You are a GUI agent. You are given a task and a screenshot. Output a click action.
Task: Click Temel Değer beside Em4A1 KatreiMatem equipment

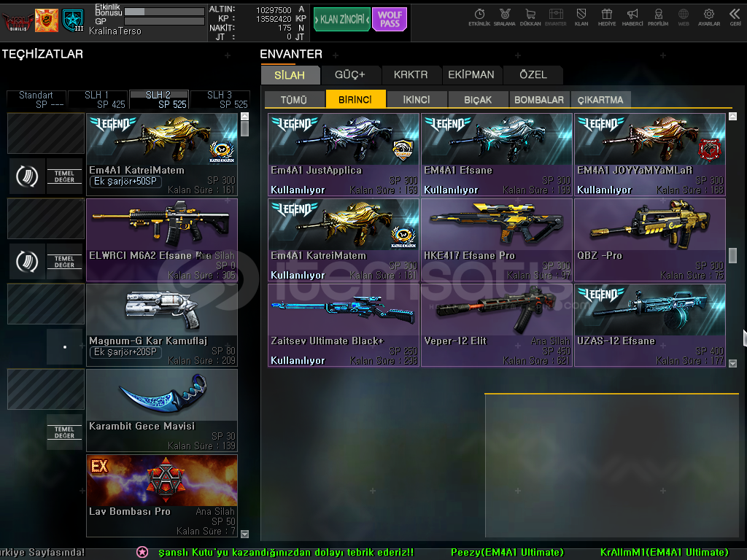(x=64, y=176)
